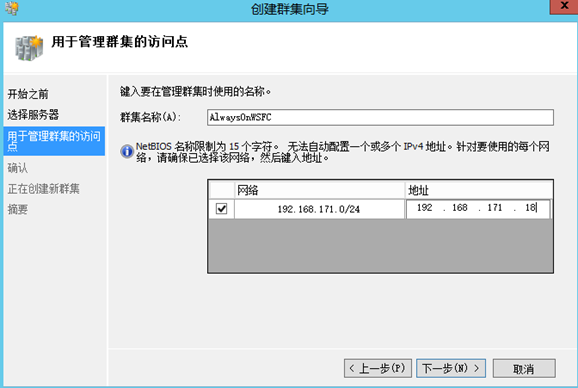Go back with 上一步(P) button
This screenshot has width=578, height=388.
pos(378,368)
